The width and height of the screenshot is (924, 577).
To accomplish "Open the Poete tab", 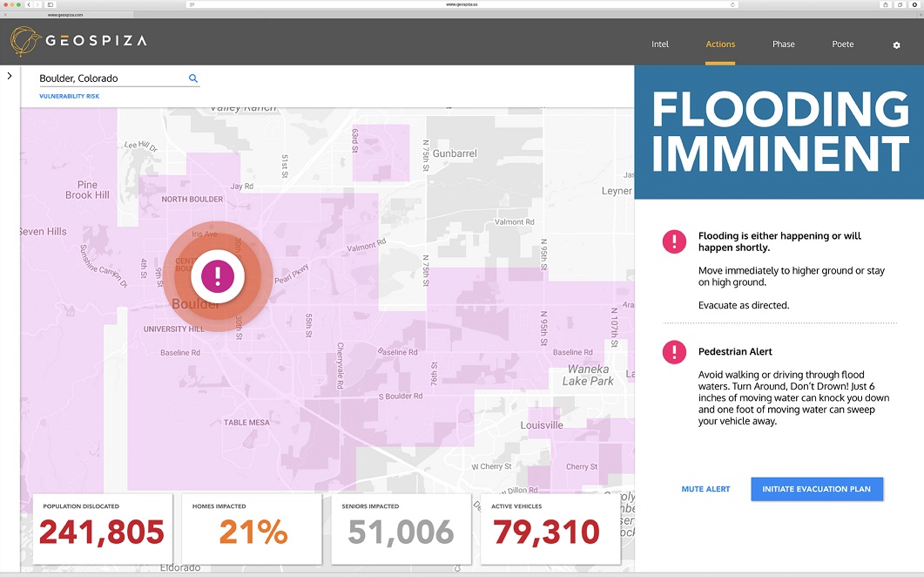I will click(843, 44).
